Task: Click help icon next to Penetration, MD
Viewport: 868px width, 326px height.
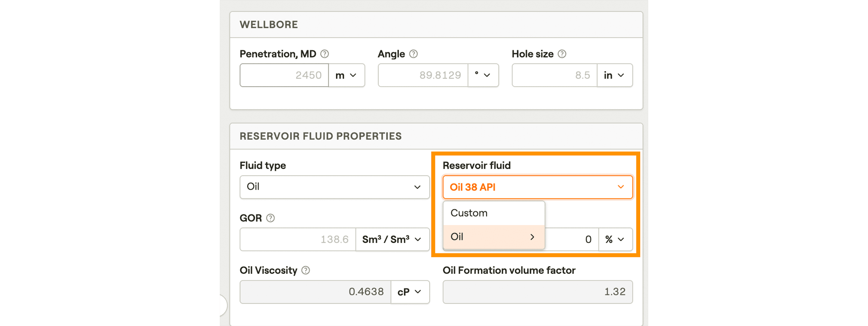Action: tap(324, 54)
